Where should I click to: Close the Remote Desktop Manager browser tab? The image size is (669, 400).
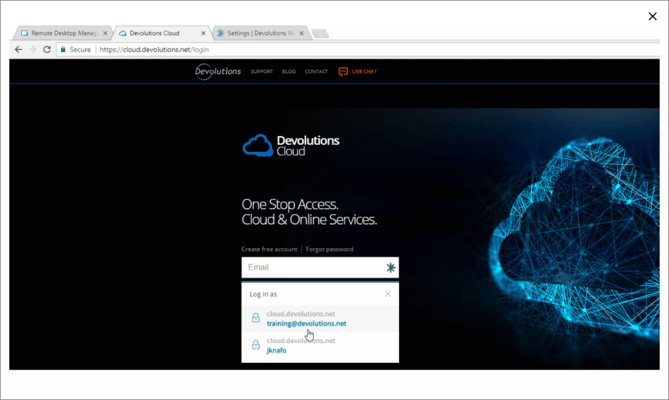click(105, 33)
